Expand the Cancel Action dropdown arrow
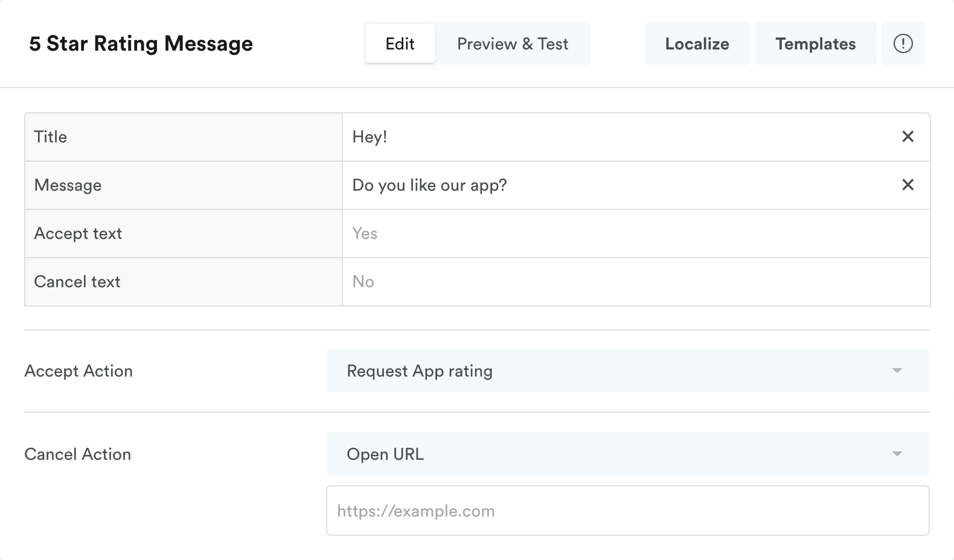 click(x=897, y=454)
